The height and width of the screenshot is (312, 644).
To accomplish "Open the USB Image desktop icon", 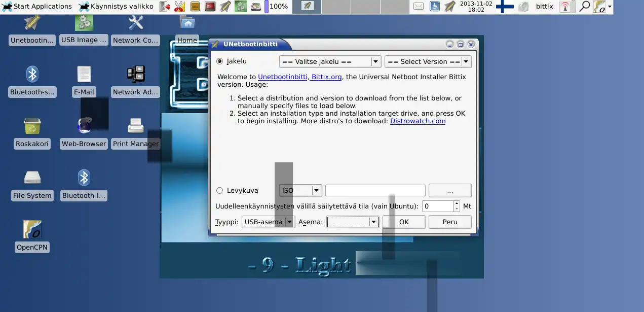I will tap(84, 30).
